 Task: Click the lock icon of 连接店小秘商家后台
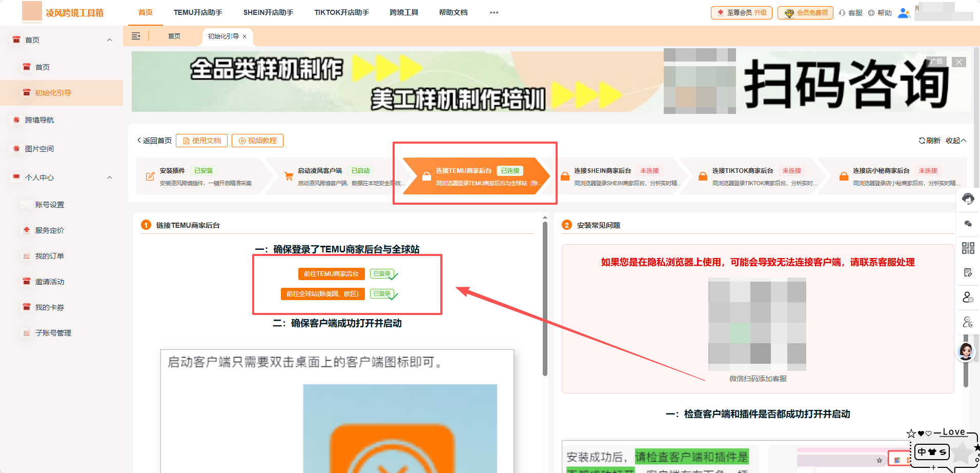[x=844, y=176]
